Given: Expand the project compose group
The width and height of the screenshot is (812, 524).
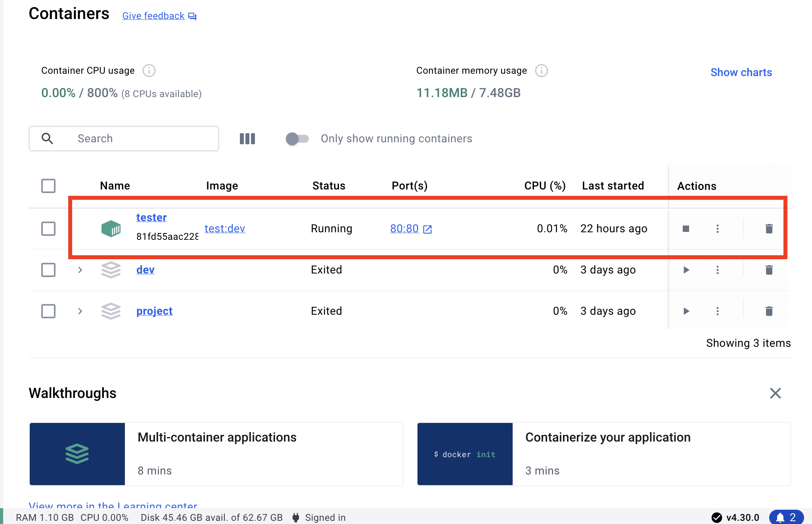Looking at the screenshot, I should click(x=80, y=311).
